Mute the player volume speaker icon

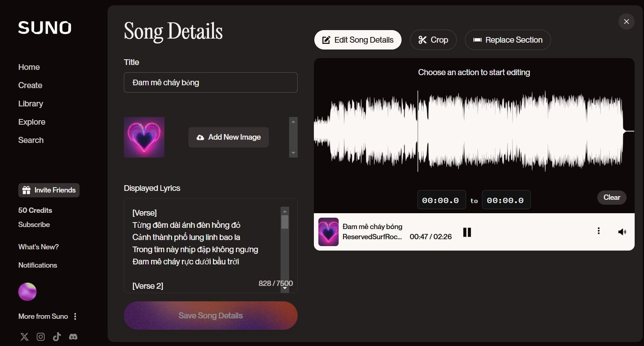click(x=622, y=232)
